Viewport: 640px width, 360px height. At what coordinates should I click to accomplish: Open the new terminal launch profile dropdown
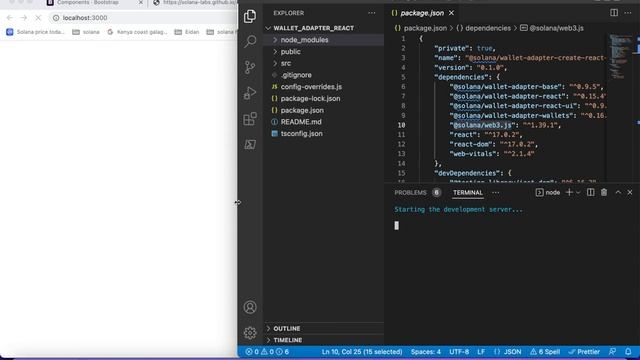click(578, 192)
